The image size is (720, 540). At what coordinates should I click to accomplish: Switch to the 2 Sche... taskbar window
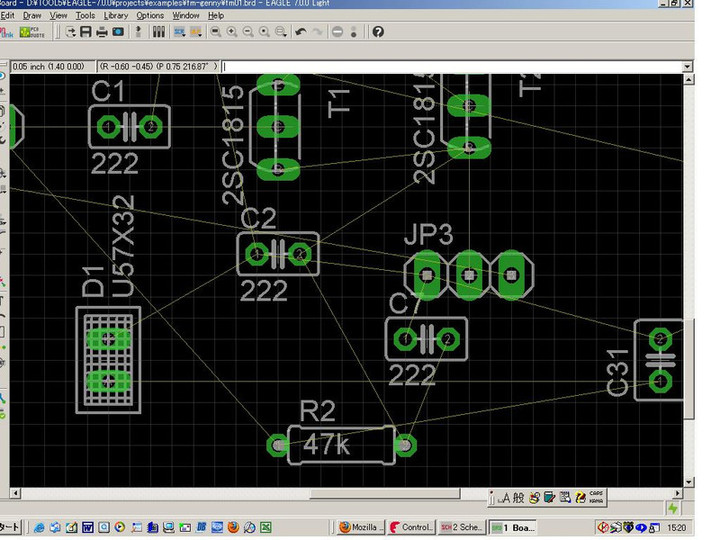point(461,527)
